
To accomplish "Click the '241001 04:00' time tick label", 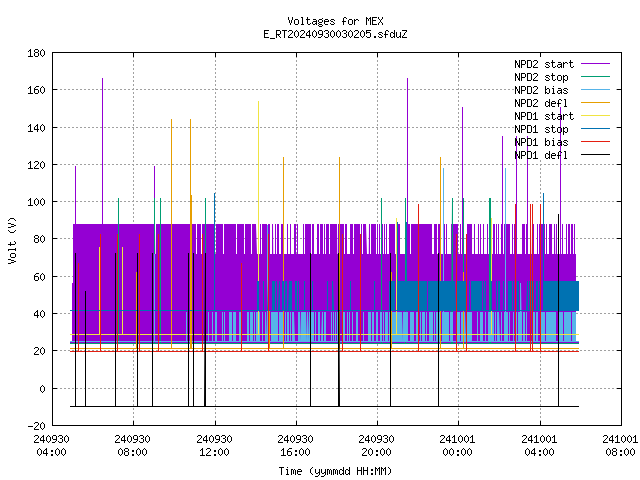I will pyautogui.click(x=540, y=446).
